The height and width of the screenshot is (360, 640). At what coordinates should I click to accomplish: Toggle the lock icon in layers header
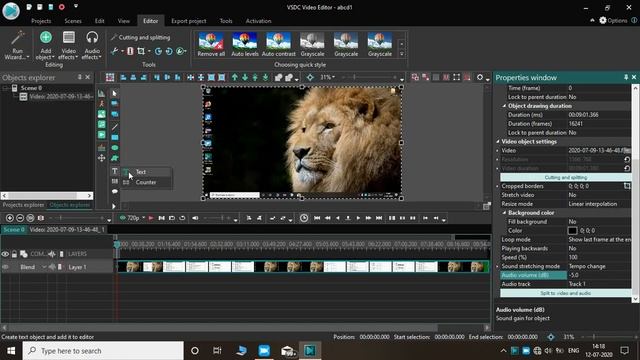[14, 254]
